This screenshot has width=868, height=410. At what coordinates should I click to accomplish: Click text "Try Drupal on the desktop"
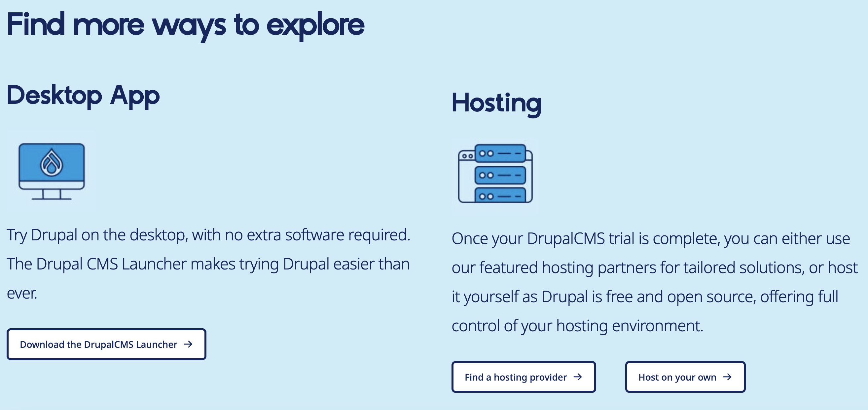pyautogui.click(x=97, y=235)
